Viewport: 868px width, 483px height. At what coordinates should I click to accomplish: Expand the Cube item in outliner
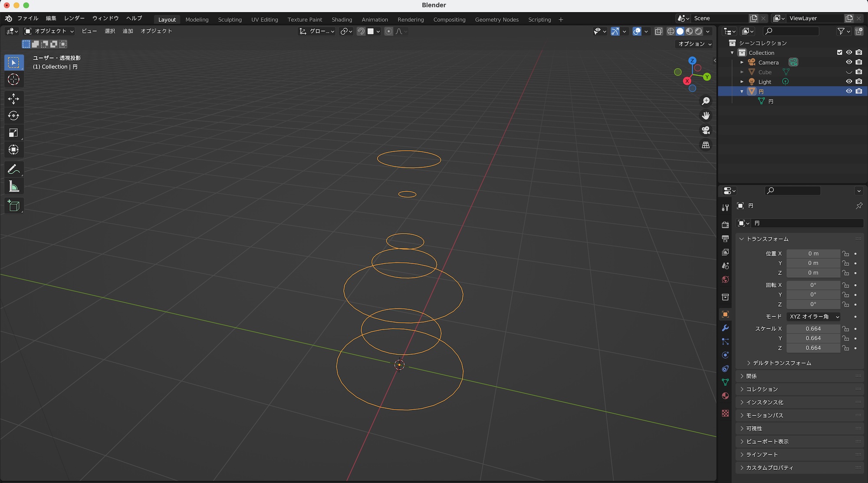coord(742,72)
